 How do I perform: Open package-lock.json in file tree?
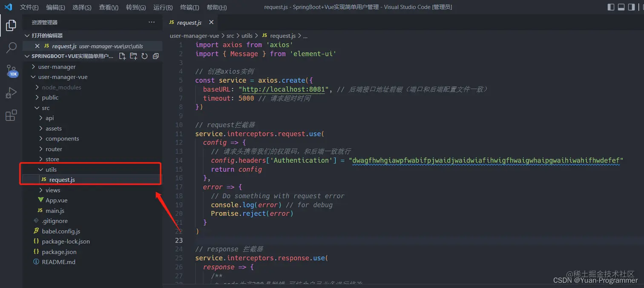(x=92, y=241)
